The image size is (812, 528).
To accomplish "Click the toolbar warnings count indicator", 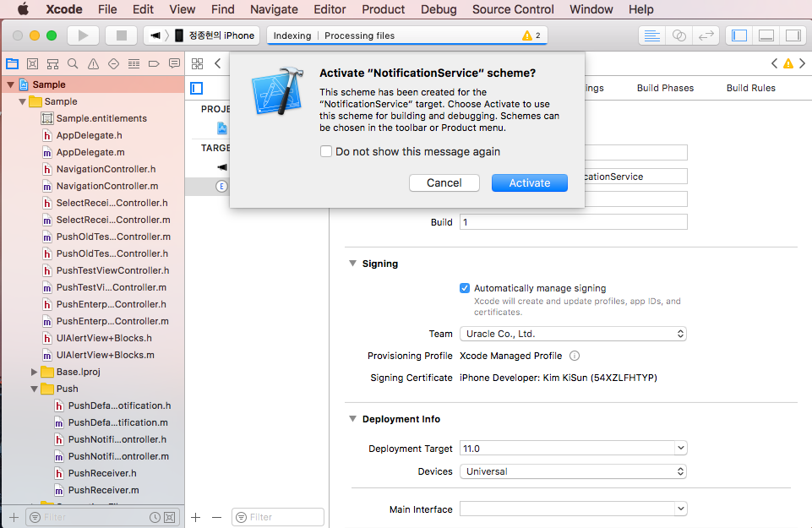I will click(531, 35).
